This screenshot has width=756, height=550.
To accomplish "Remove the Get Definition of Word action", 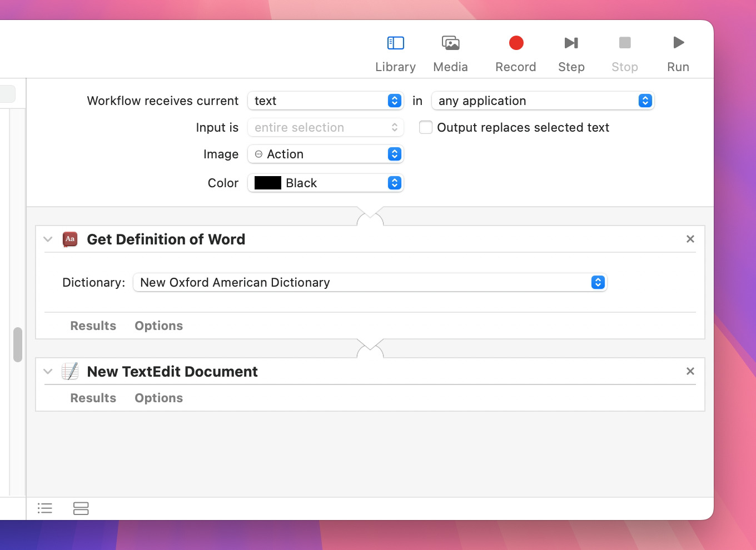I will (690, 239).
